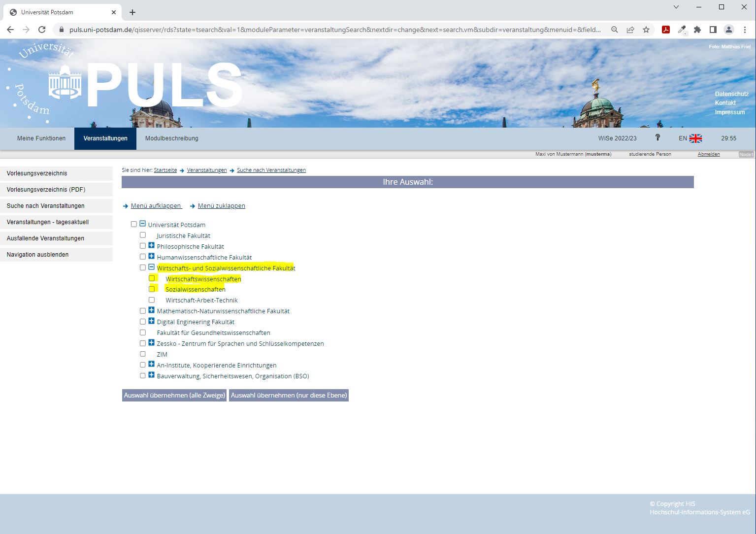Follow the Veranstaltungen breadcrumb link
The width and height of the screenshot is (756, 534).
coord(207,170)
